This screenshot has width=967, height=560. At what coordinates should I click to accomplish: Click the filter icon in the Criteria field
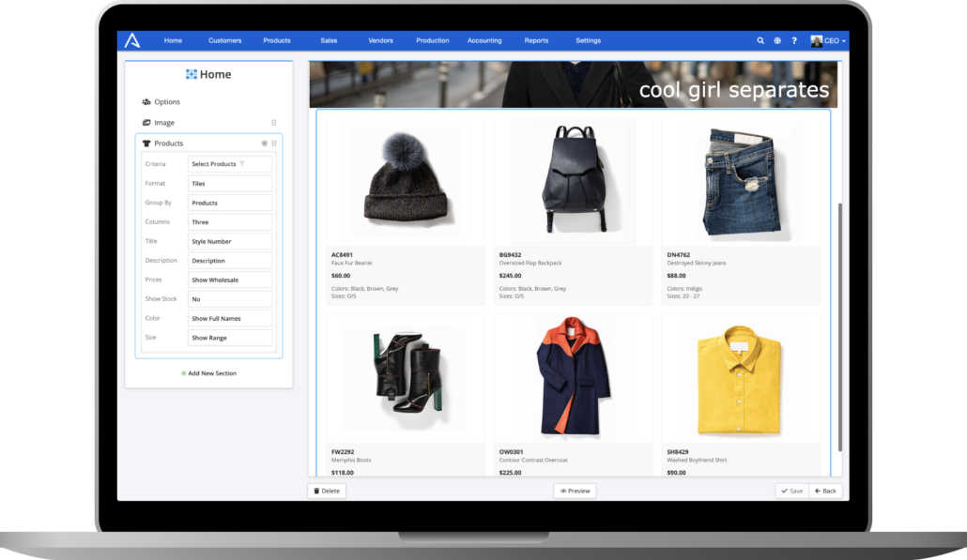(x=242, y=164)
